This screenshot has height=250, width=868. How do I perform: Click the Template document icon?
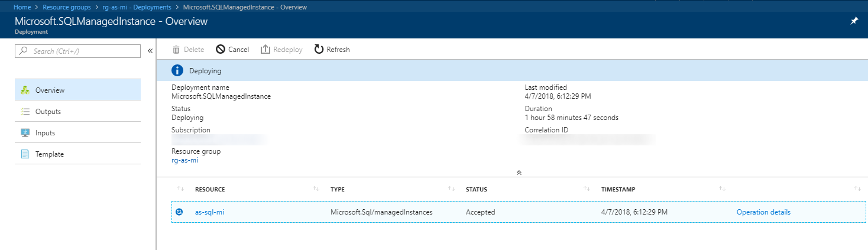25,154
